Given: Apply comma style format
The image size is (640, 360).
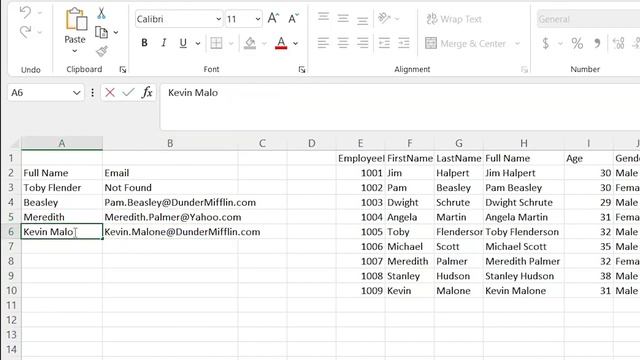Looking at the screenshot, I should 597,43.
